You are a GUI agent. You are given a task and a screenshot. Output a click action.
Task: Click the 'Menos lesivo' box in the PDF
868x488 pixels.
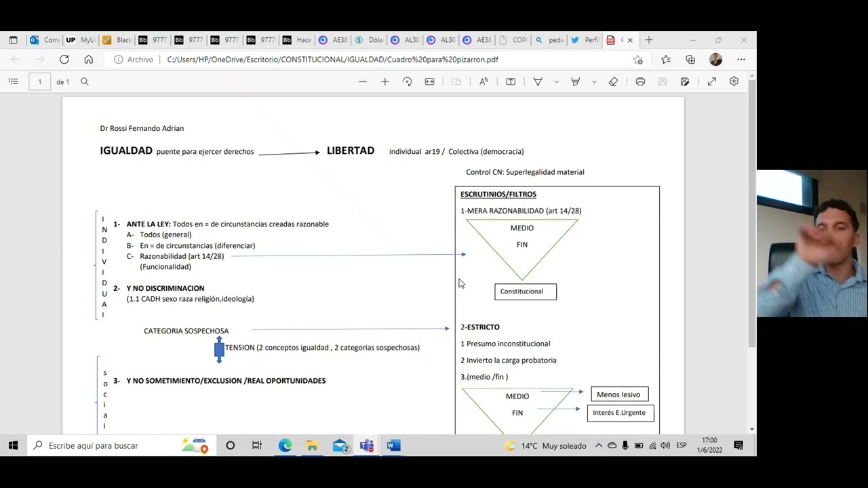click(x=620, y=394)
